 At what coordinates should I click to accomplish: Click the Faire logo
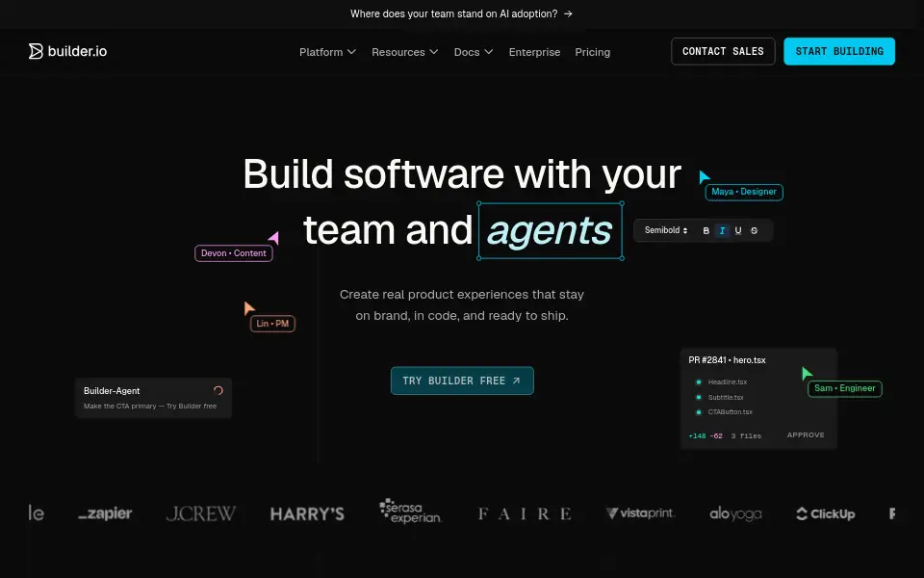[x=525, y=513]
